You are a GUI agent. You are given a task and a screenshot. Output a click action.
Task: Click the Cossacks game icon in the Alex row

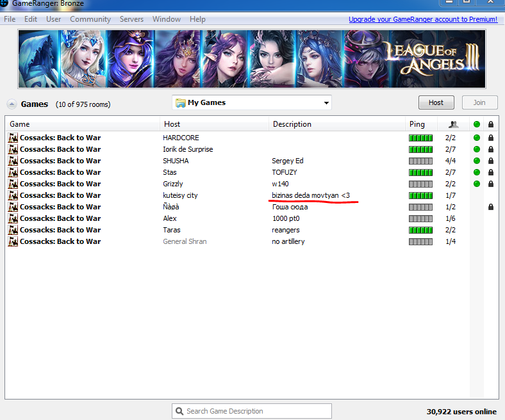(13, 218)
